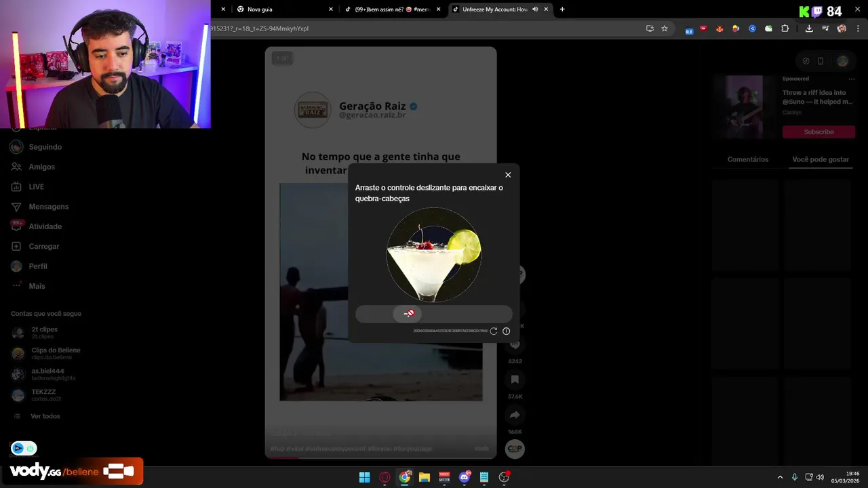Open Discord from taskbar
This screenshot has height=488, width=868.
[465, 477]
